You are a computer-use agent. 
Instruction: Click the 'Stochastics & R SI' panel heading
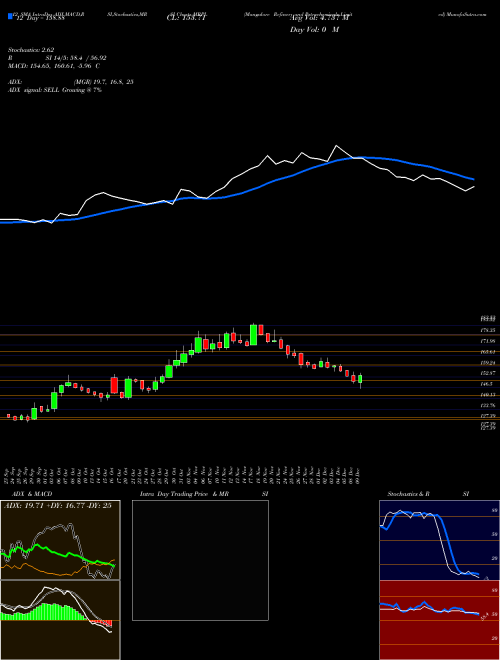428,494
